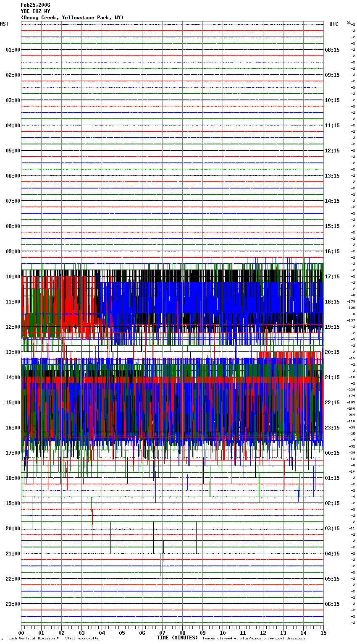Click the 20:15 UTC time label
This screenshot has width=357, height=644.
pyautogui.click(x=332, y=352)
